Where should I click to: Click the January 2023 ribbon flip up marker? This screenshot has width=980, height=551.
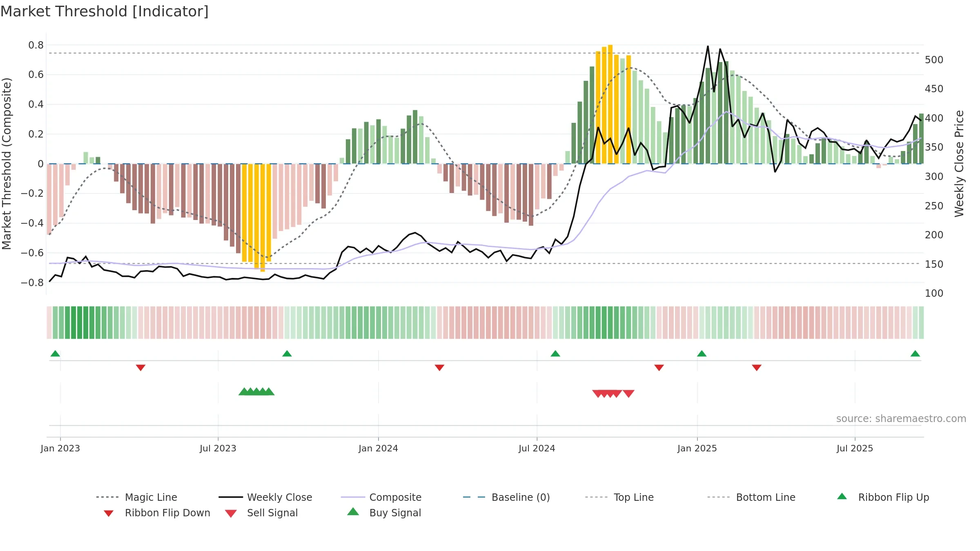point(55,353)
